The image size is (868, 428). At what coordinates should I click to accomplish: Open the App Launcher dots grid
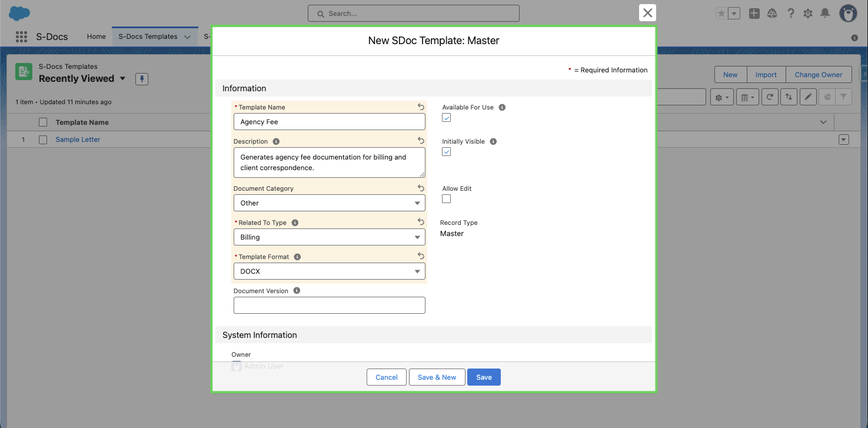pyautogui.click(x=22, y=37)
